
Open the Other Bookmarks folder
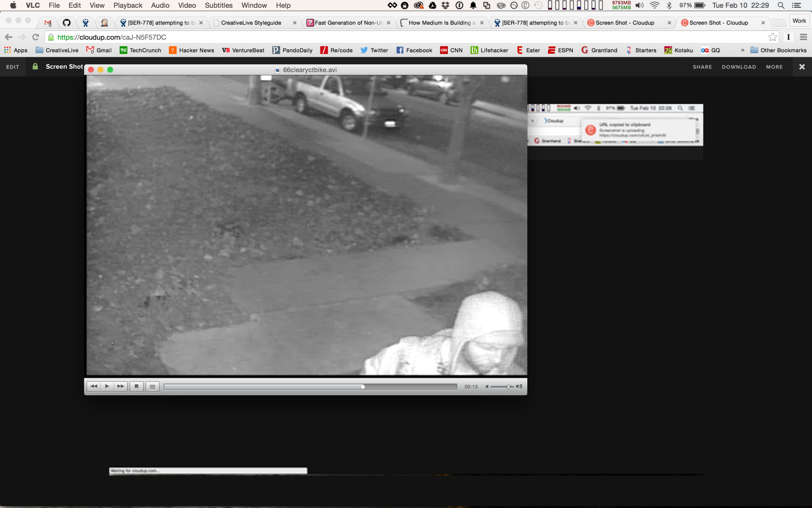coord(778,50)
